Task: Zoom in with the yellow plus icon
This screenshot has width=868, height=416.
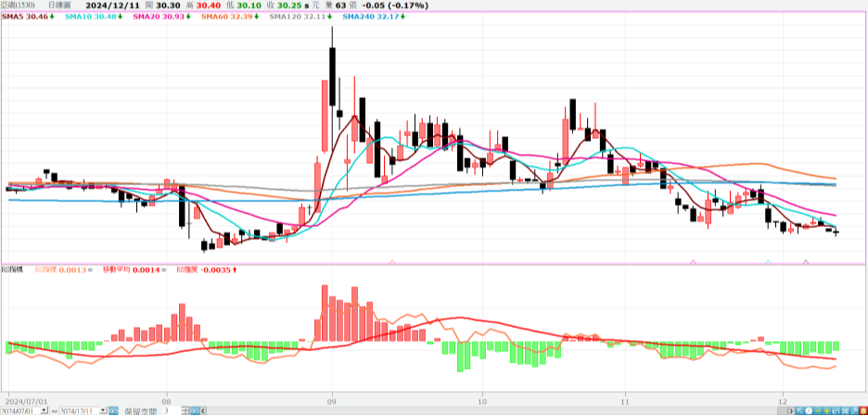Action: pos(827,411)
